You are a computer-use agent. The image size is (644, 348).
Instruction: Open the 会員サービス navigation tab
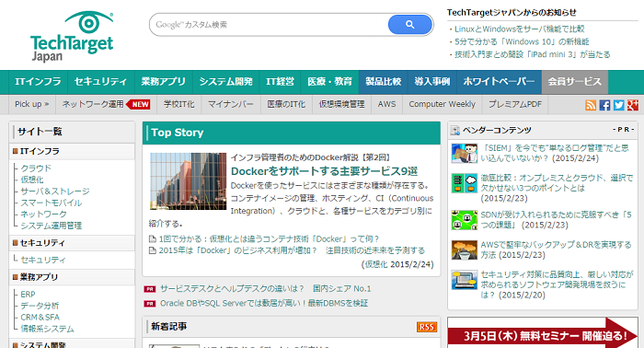575,82
